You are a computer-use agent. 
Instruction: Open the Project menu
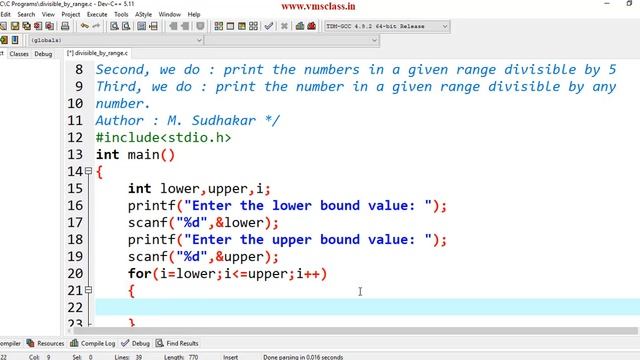coord(71,14)
